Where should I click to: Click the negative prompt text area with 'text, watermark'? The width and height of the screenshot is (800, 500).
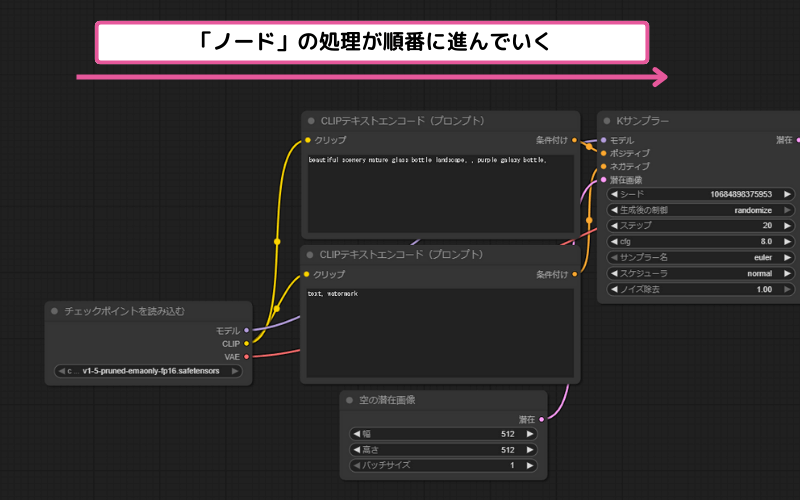pyautogui.click(x=440, y=333)
